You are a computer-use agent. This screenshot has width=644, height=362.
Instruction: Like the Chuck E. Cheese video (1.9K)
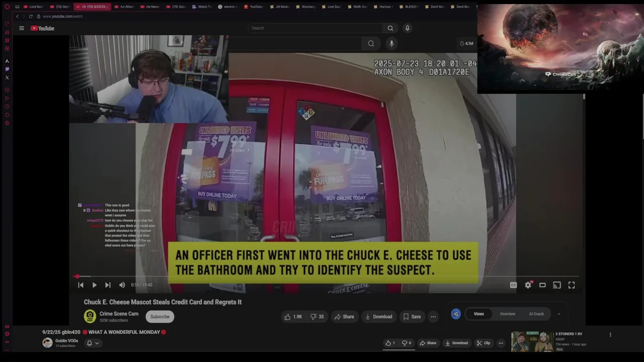293,317
